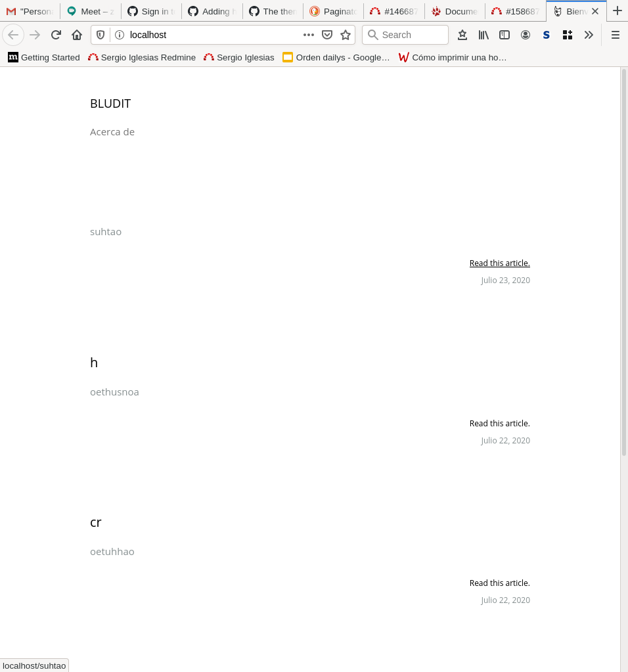Screen dimensions: 628x672
Task: Switch to the #158687 Redmine tab
Action: click(x=516, y=12)
